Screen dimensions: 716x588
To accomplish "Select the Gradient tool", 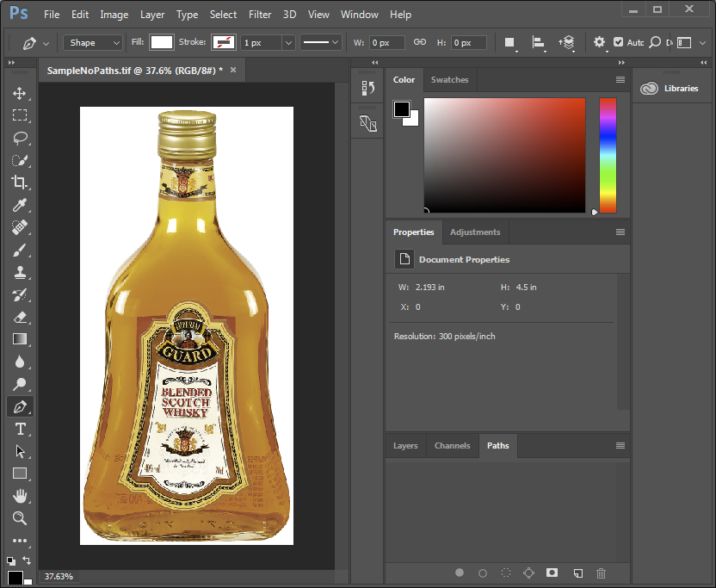I will [x=19, y=339].
